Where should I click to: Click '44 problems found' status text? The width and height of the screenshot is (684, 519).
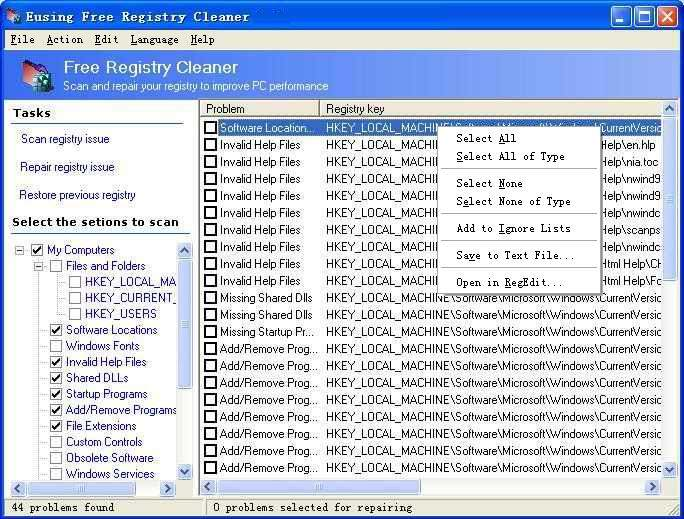[x=63, y=507]
